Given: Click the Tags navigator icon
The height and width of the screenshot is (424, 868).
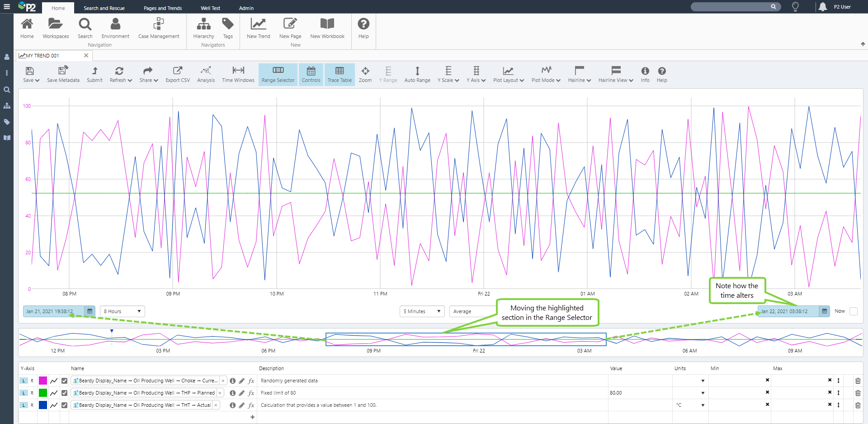Looking at the screenshot, I should [x=228, y=28].
